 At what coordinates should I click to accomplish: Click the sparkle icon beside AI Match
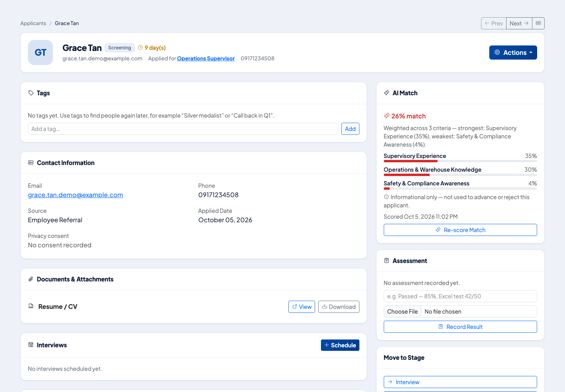point(386,93)
